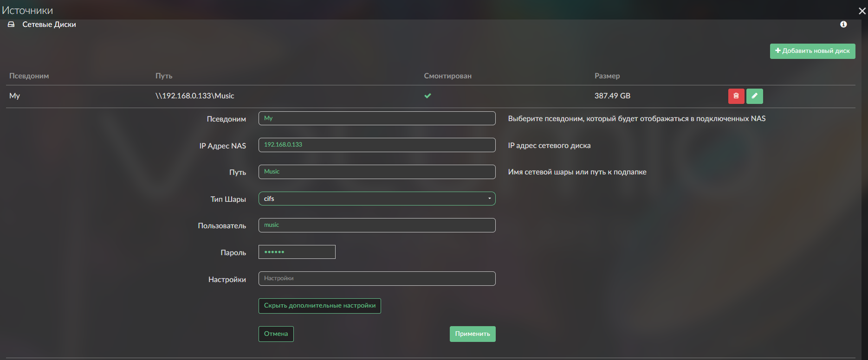This screenshot has height=360, width=868.
Task: Close the Источники panel
Action: point(862,11)
